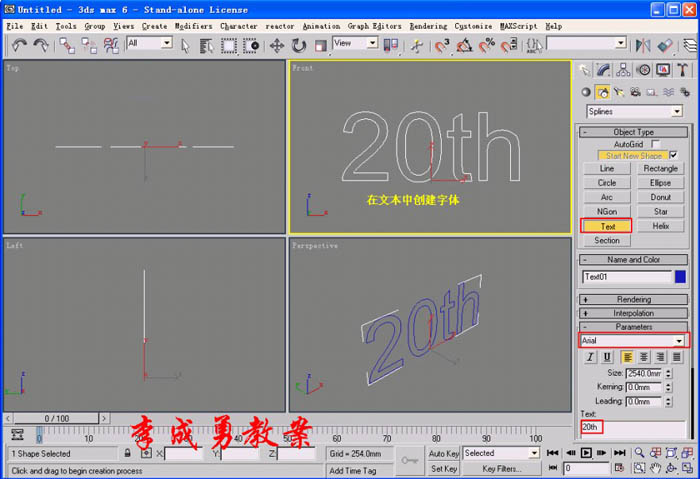Select the Space Warps category icon
The height and width of the screenshot is (479, 700).
[668, 92]
